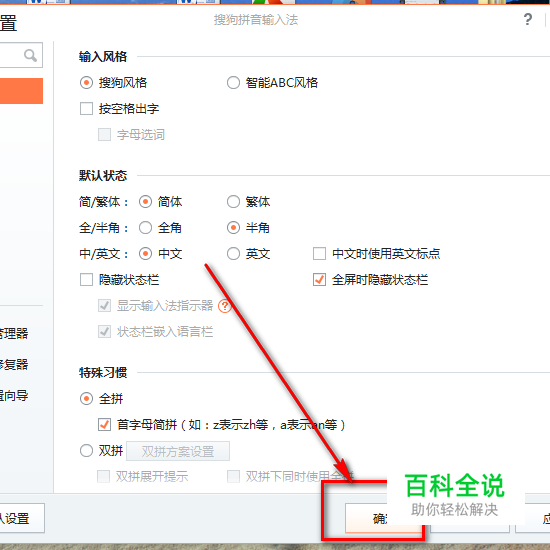550x550 pixels.
Task: Select 智能ABC风格 radio button
Action: tap(233, 83)
